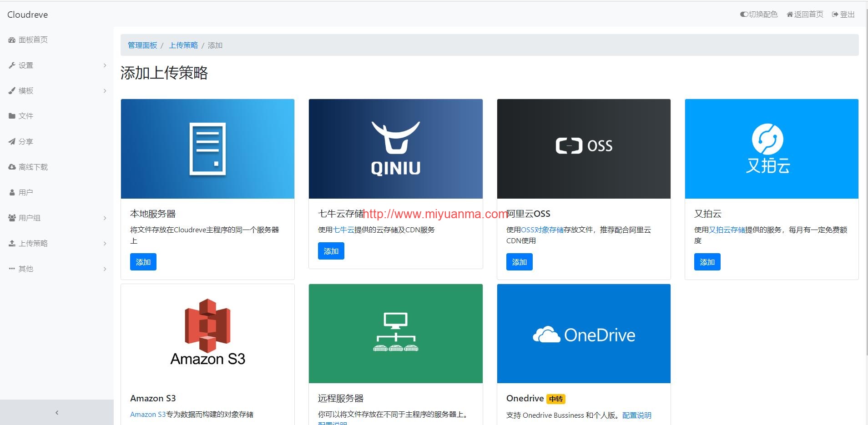Click the OneDrive card image
The image size is (868, 425).
(x=584, y=334)
